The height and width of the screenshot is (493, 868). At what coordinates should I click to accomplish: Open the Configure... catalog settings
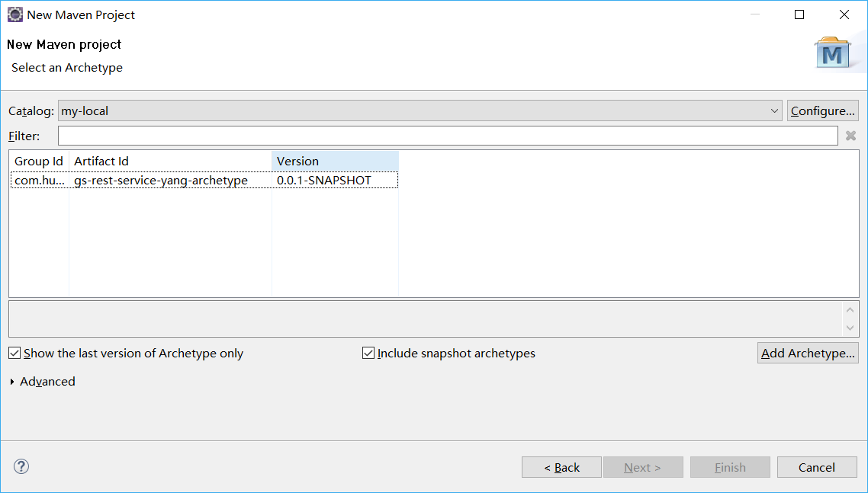(x=822, y=110)
